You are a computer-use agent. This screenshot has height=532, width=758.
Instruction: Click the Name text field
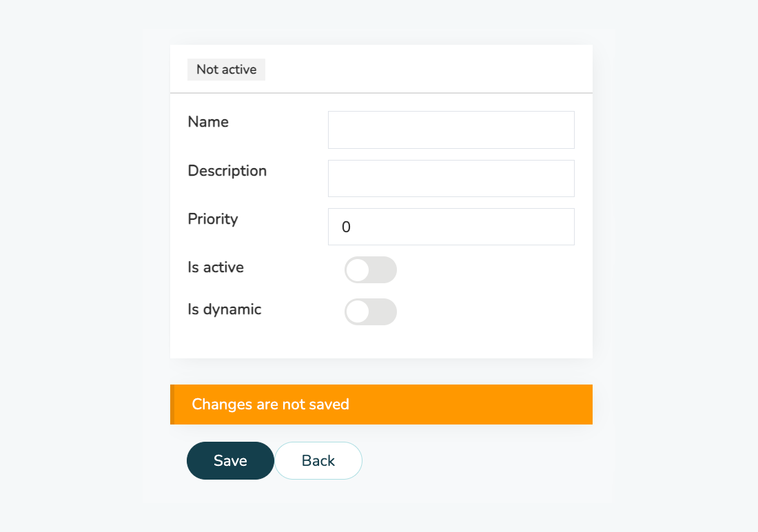451,130
